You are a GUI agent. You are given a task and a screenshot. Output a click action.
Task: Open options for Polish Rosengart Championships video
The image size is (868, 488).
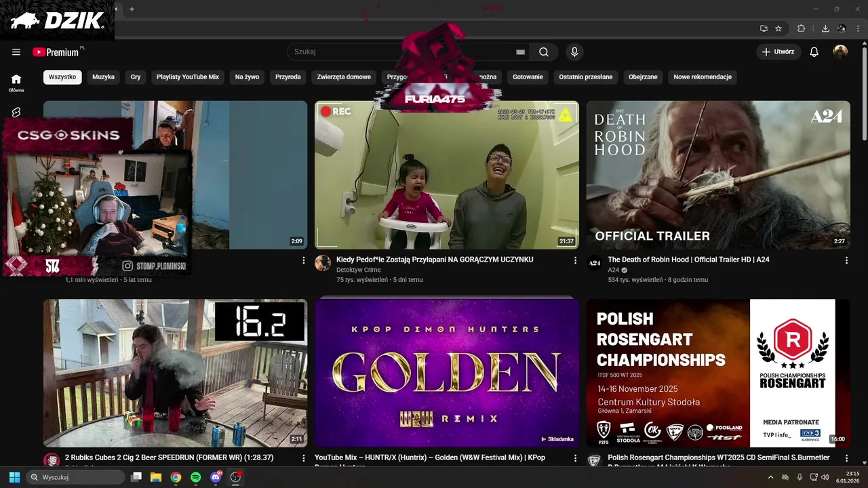846,458
